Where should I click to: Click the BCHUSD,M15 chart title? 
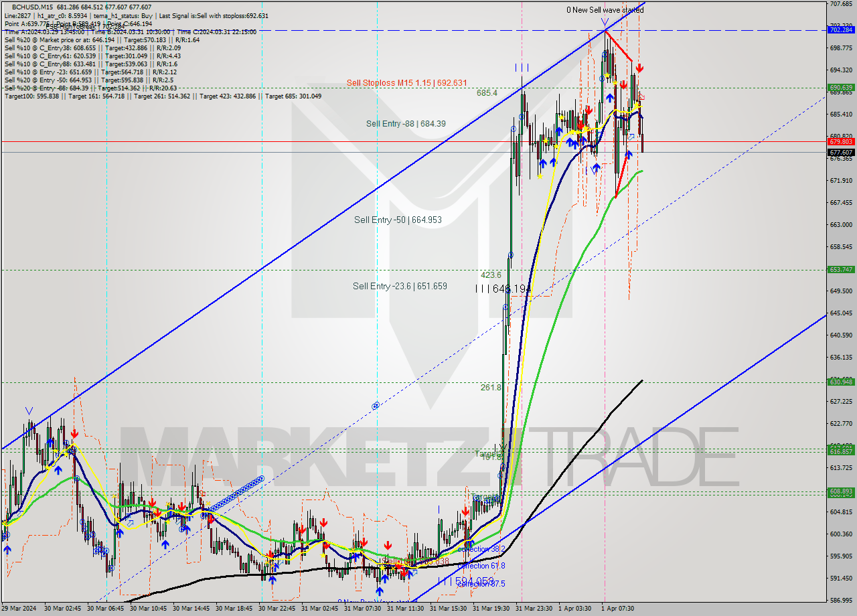point(33,7)
